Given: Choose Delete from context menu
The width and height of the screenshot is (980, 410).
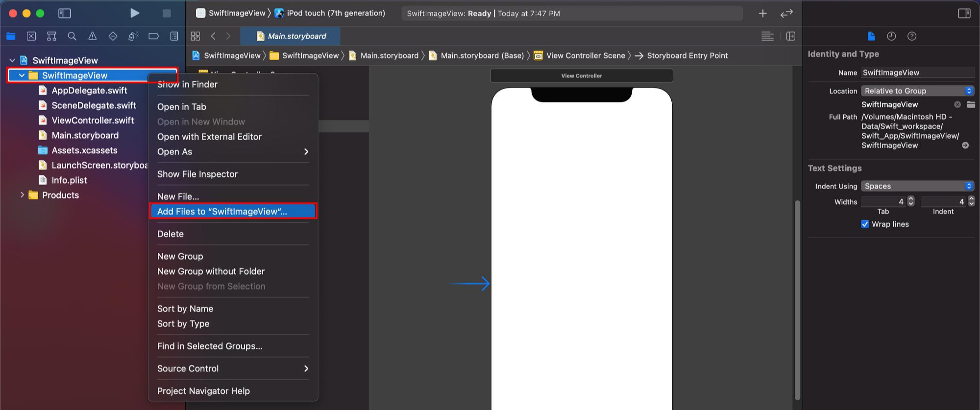Looking at the screenshot, I should click(x=233, y=234).
